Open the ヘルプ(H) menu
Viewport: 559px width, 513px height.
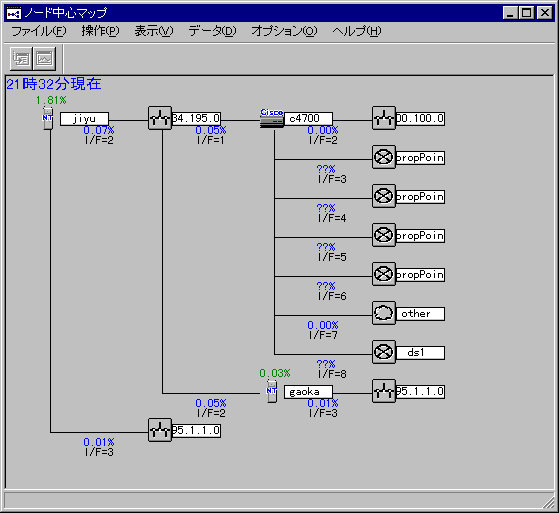pyautogui.click(x=357, y=31)
